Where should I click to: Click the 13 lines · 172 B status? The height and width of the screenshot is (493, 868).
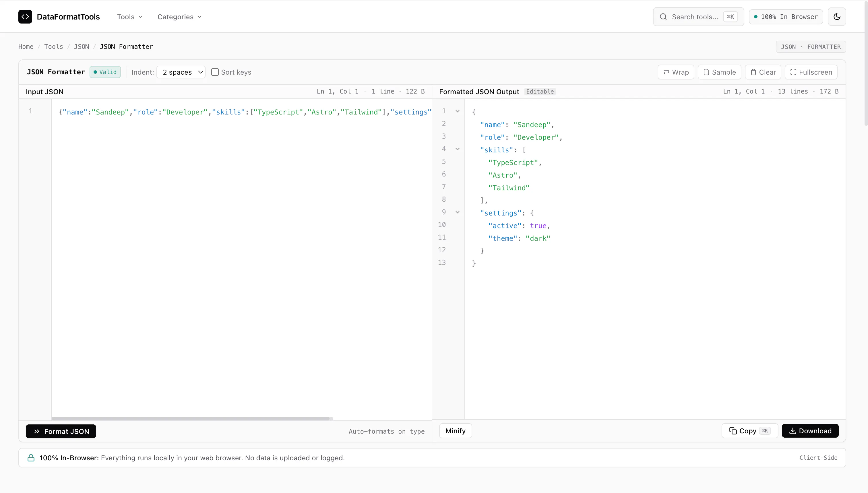[808, 92]
